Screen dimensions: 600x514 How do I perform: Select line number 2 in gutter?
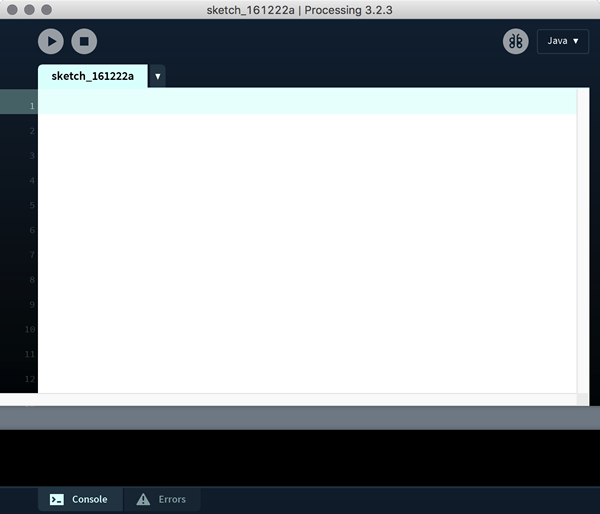point(32,131)
